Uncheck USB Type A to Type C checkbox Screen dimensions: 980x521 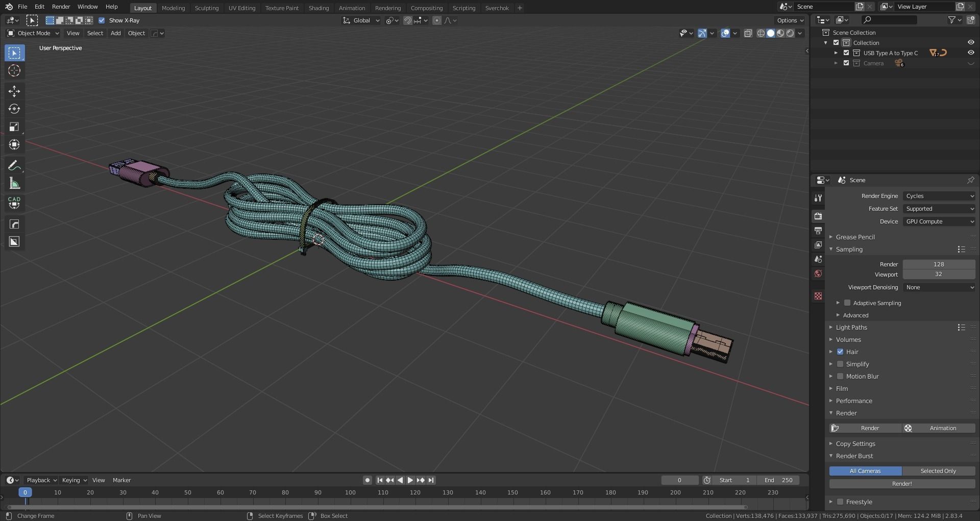click(846, 53)
